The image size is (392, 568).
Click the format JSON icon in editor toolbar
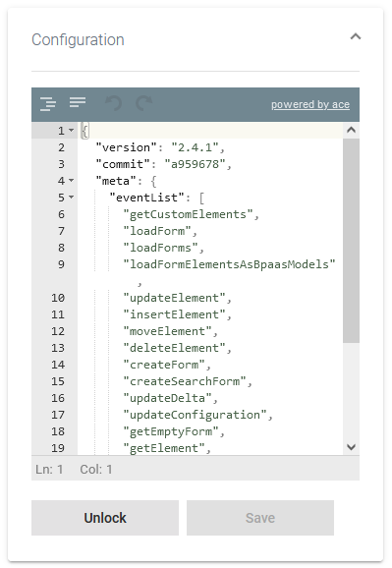point(48,104)
